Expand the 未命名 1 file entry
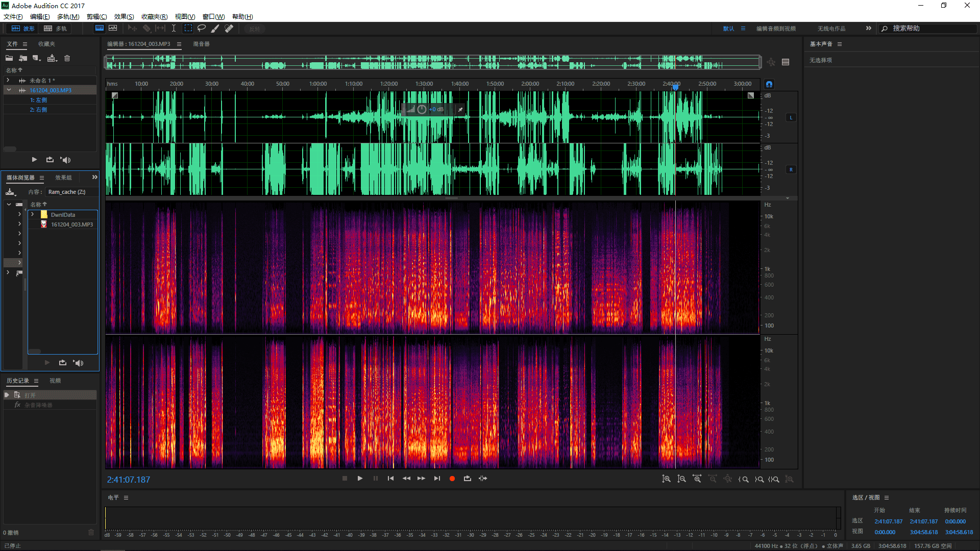 pos(8,81)
